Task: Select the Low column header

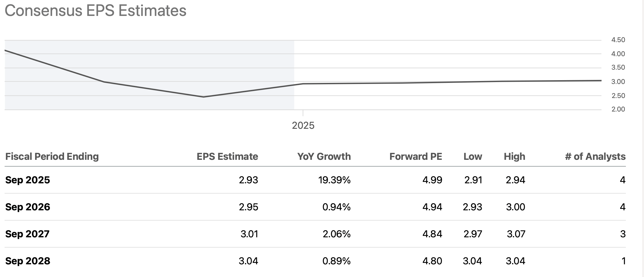Action: tap(473, 157)
